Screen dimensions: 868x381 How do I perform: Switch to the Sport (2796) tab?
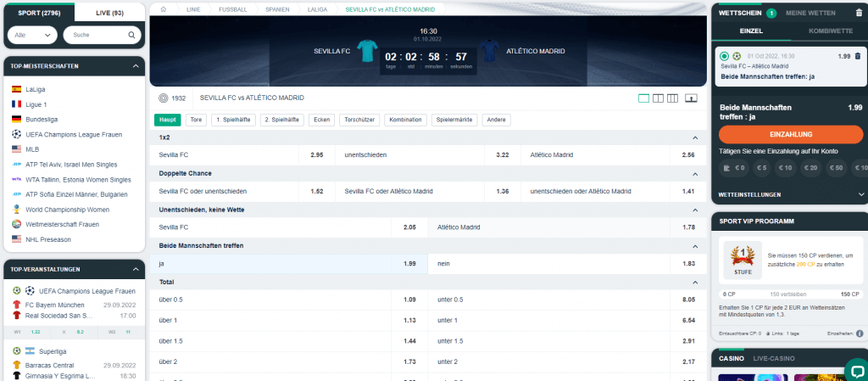click(x=39, y=12)
